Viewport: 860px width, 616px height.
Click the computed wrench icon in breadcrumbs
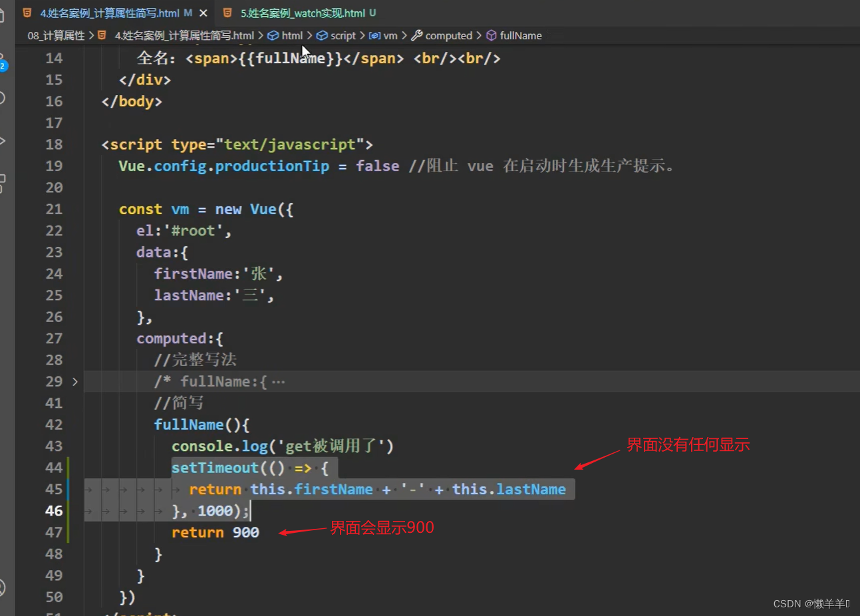(x=417, y=36)
